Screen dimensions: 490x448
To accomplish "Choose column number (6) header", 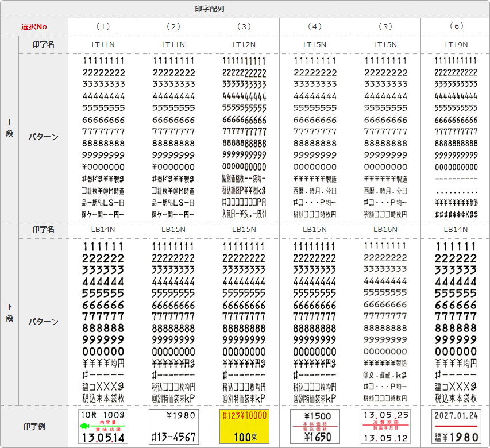I will coord(456,27).
